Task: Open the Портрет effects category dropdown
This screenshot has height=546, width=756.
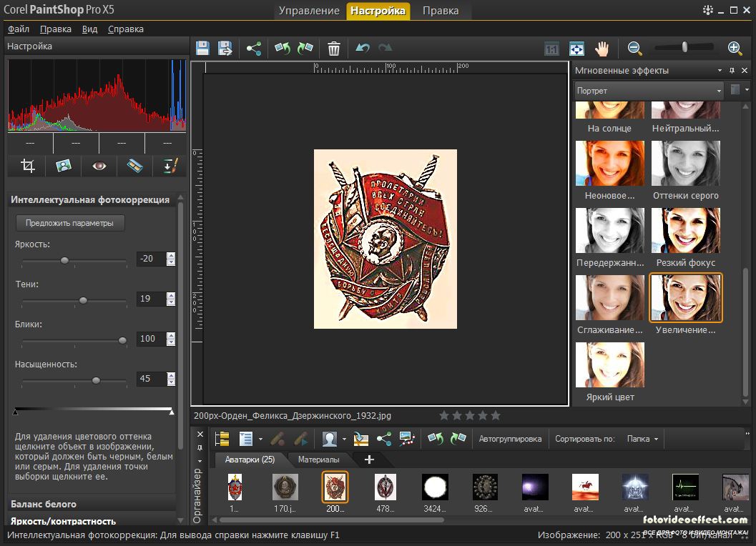Action: pyautogui.click(x=649, y=91)
